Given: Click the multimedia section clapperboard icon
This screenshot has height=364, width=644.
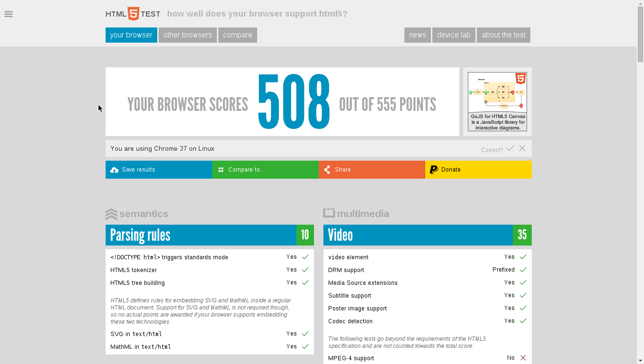Looking at the screenshot, I should pyautogui.click(x=329, y=213).
